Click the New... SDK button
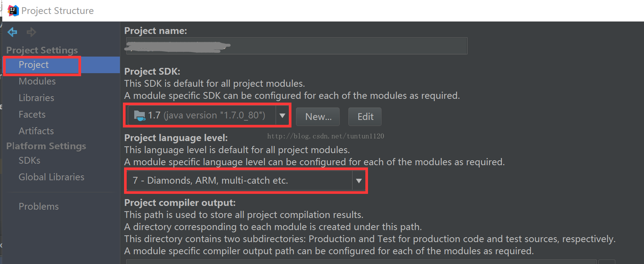 point(318,117)
